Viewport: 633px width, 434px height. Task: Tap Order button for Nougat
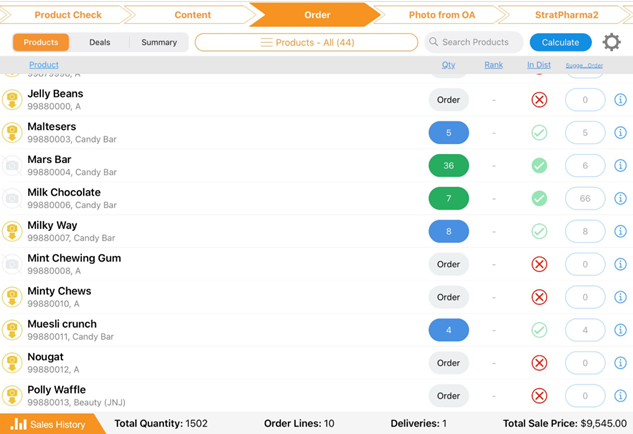pos(449,363)
